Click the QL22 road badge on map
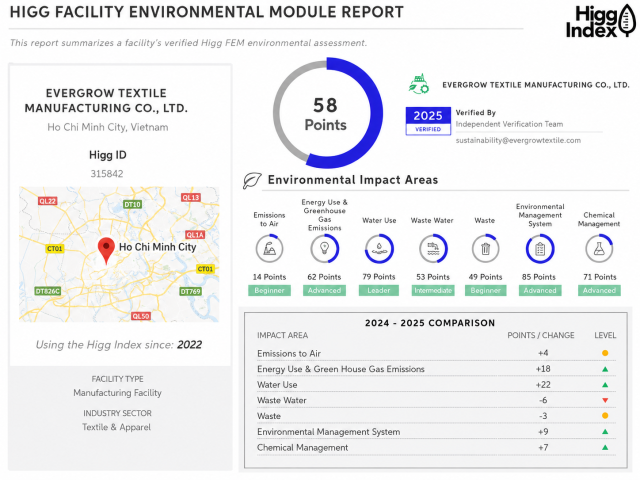The width and height of the screenshot is (640, 480). [47, 201]
